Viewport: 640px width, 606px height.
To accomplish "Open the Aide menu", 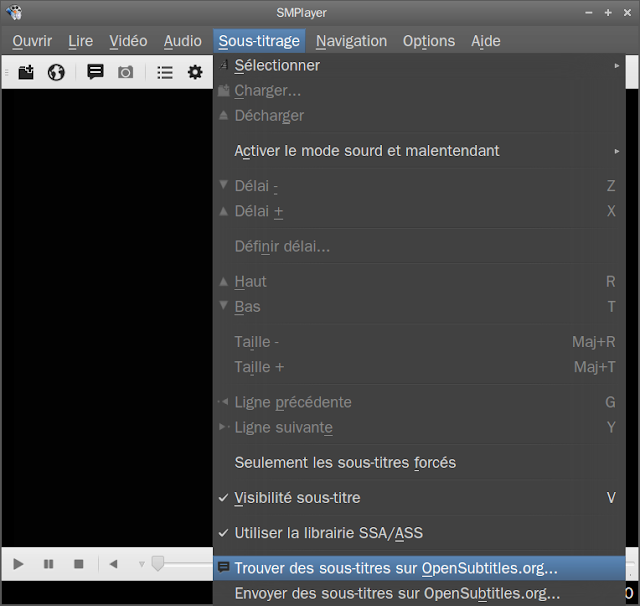I will click(x=486, y=41).
